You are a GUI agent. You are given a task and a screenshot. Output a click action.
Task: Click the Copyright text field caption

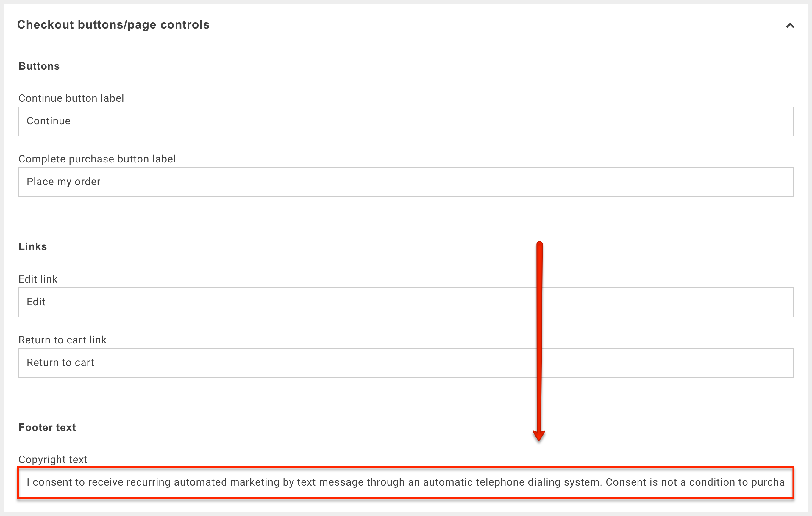pos(53,459)
